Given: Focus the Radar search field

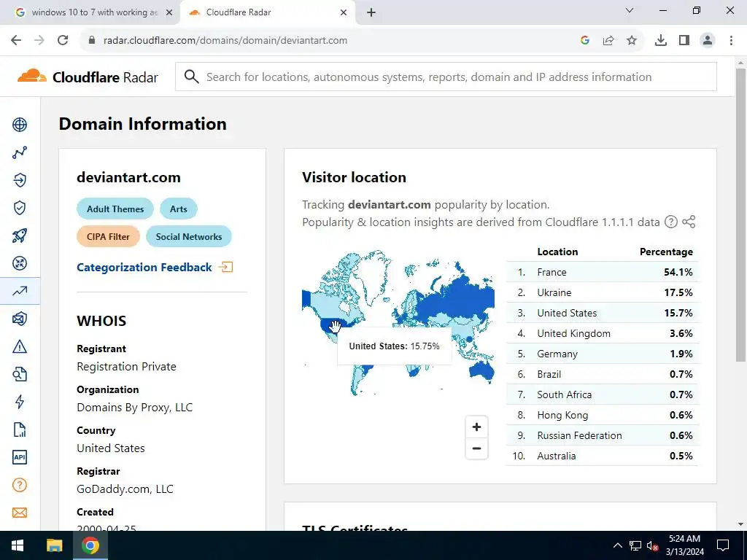Looking at the screenshot, I should 446,77.
